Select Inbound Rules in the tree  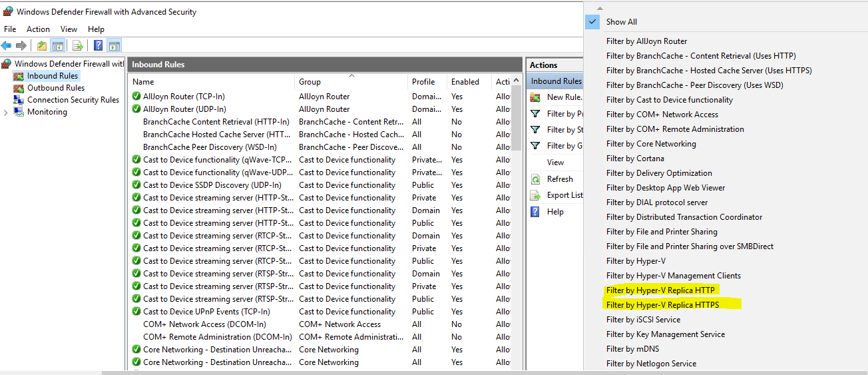click(53, 76)
